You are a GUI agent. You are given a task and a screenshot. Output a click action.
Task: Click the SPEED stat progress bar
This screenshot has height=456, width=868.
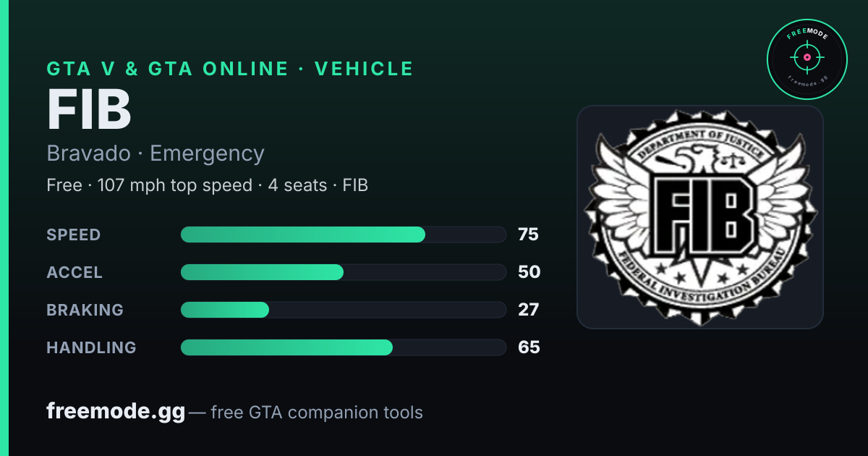tap(343, 235)
